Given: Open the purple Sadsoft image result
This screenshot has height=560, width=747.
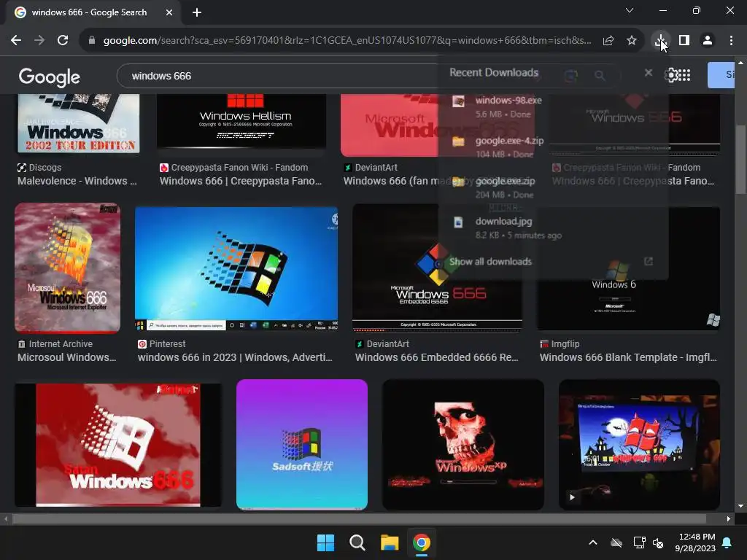Looking at the screenshot, I should [302, 445].
